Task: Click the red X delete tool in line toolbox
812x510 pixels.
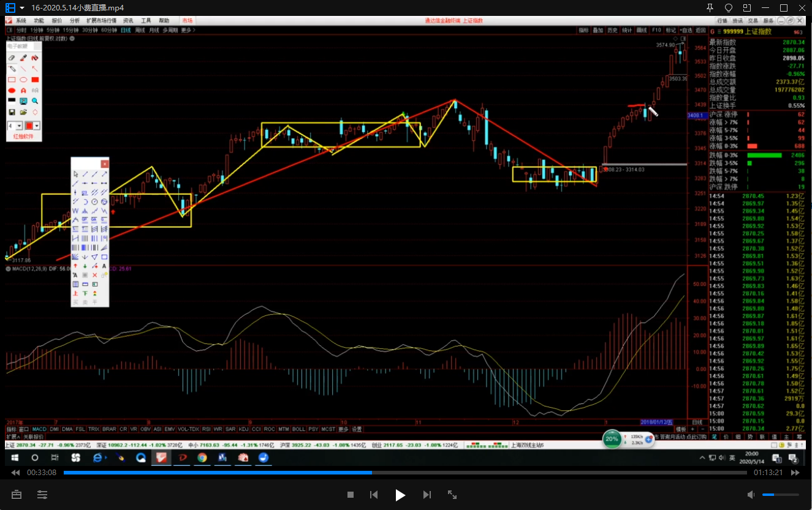Action: 94,275
